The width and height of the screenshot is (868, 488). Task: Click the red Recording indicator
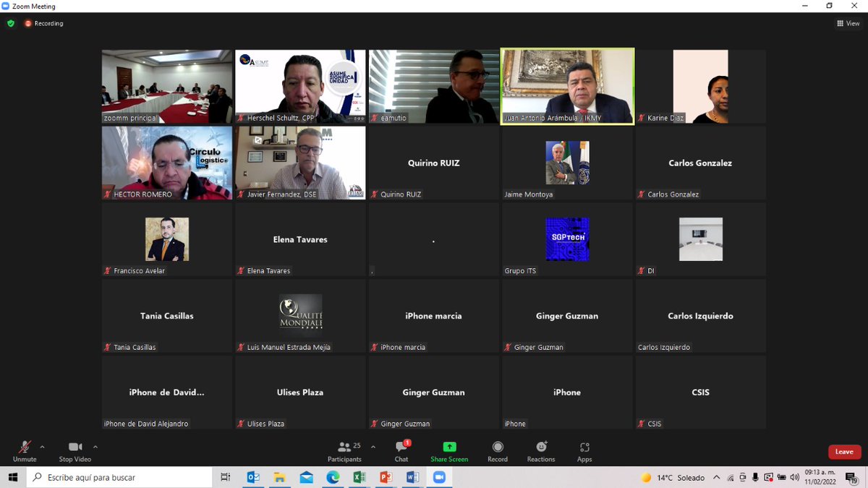point(44,23)
